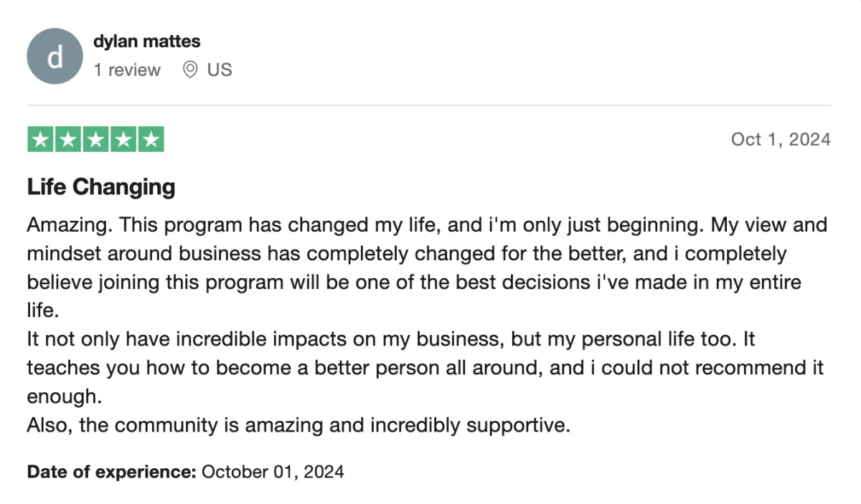Click the fifth green rating star

click(150, 139)
